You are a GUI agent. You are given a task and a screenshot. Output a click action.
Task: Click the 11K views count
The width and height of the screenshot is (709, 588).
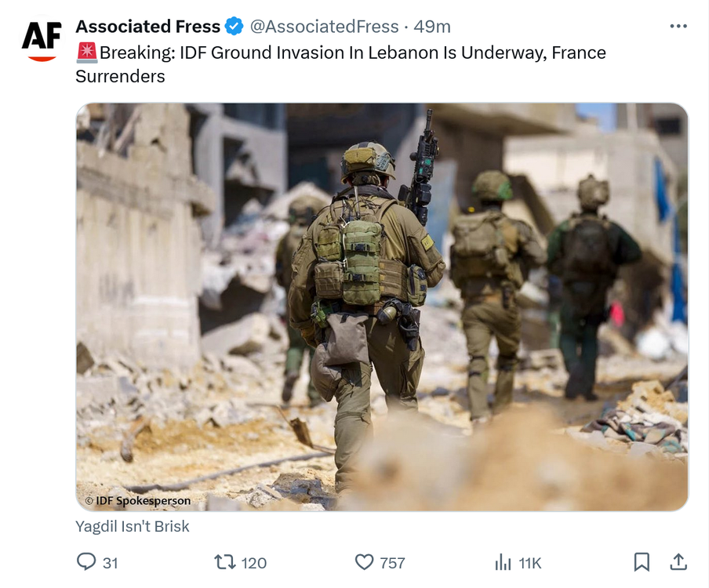click(x=530, y=563)
